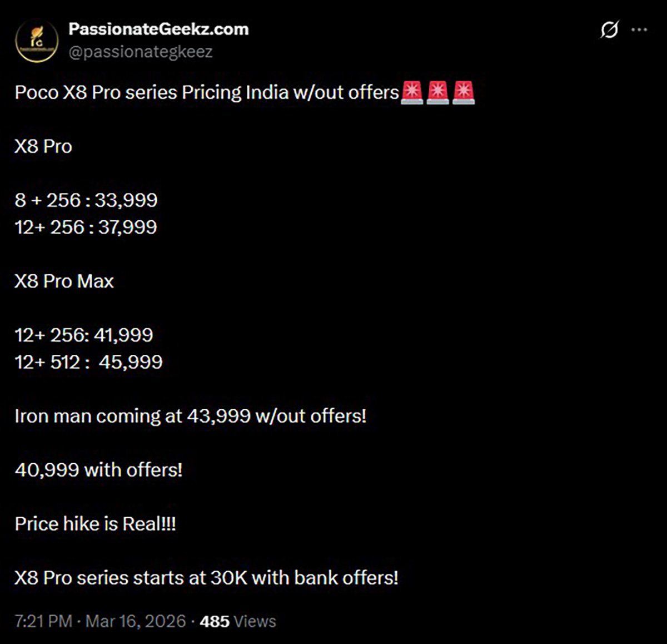Click the X8 Pro Max section heading
Viewport: 667px width, 644px height.
tap(64, 281)
